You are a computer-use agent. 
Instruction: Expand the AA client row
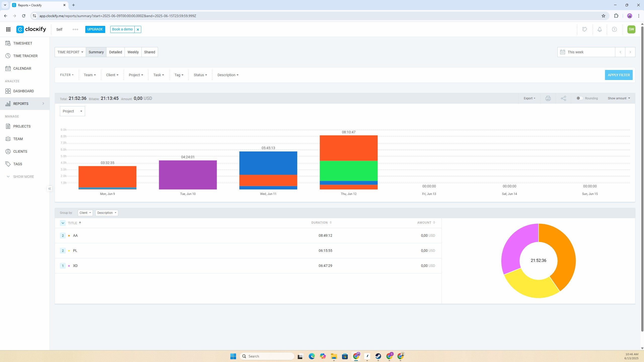(x=63, y=236)
